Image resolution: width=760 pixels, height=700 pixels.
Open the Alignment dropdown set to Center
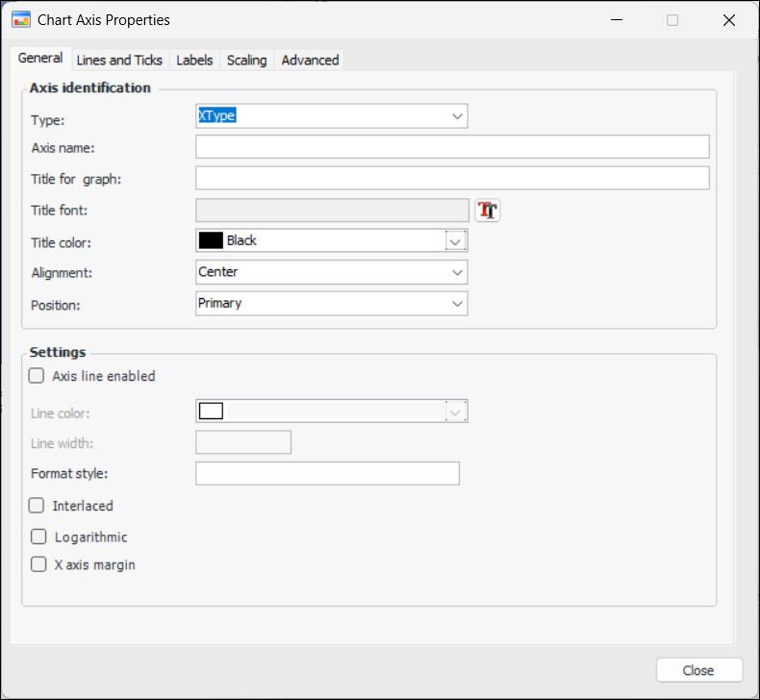point(456,273)
